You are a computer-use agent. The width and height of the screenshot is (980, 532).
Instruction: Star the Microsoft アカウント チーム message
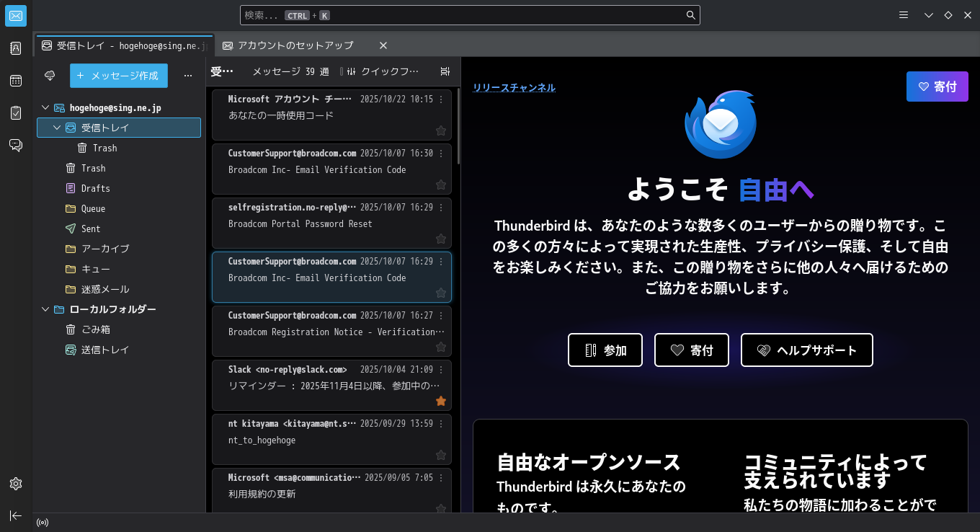click(x=441, y=130)
